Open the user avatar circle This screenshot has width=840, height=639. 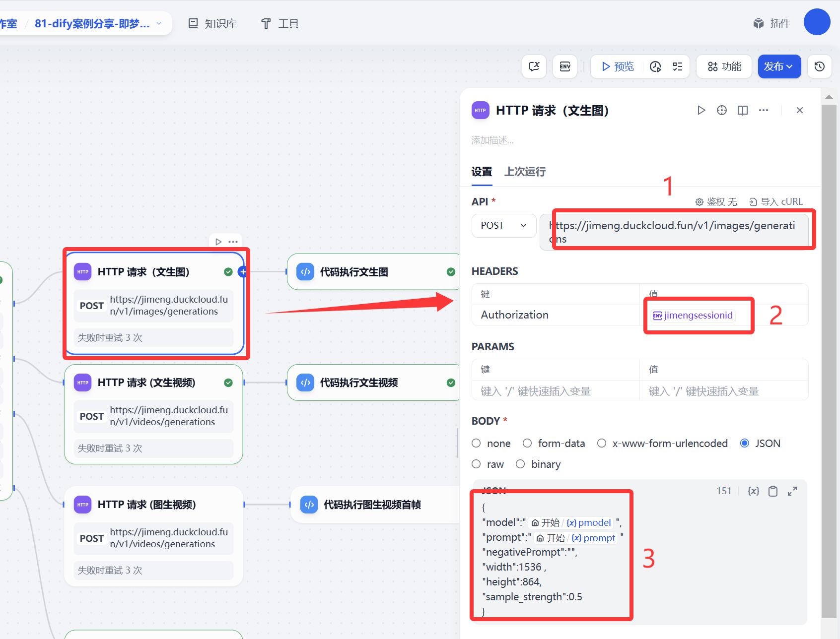click(817, 22)
